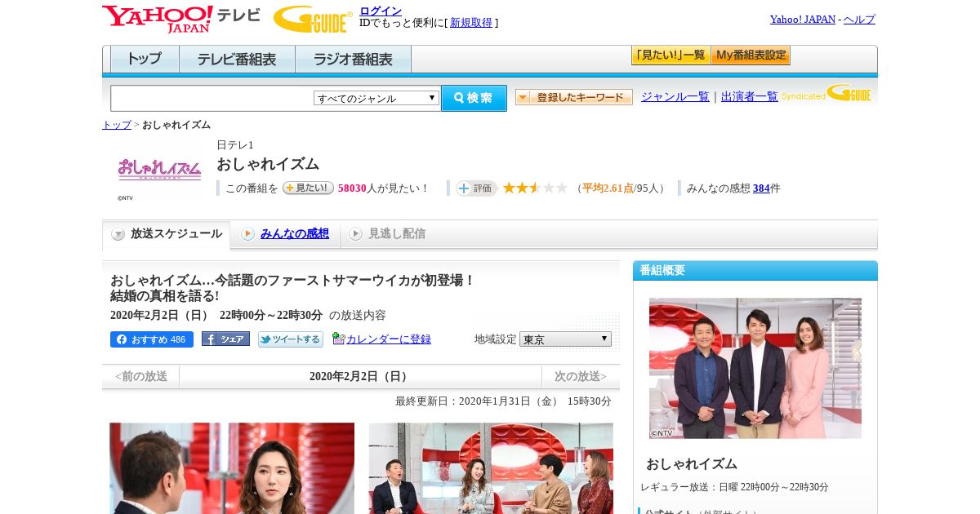Click the 58030人が見たい count text

(384, 188)
